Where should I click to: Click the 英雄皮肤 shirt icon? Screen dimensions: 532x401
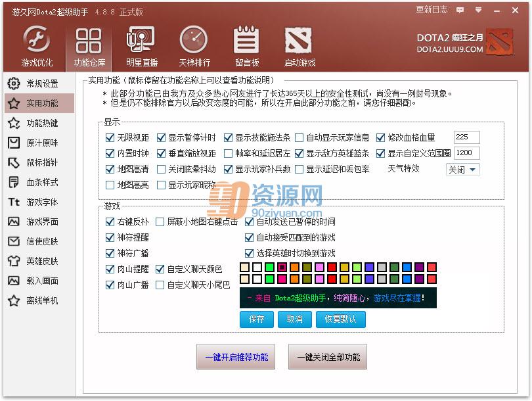tap(14, 261)
